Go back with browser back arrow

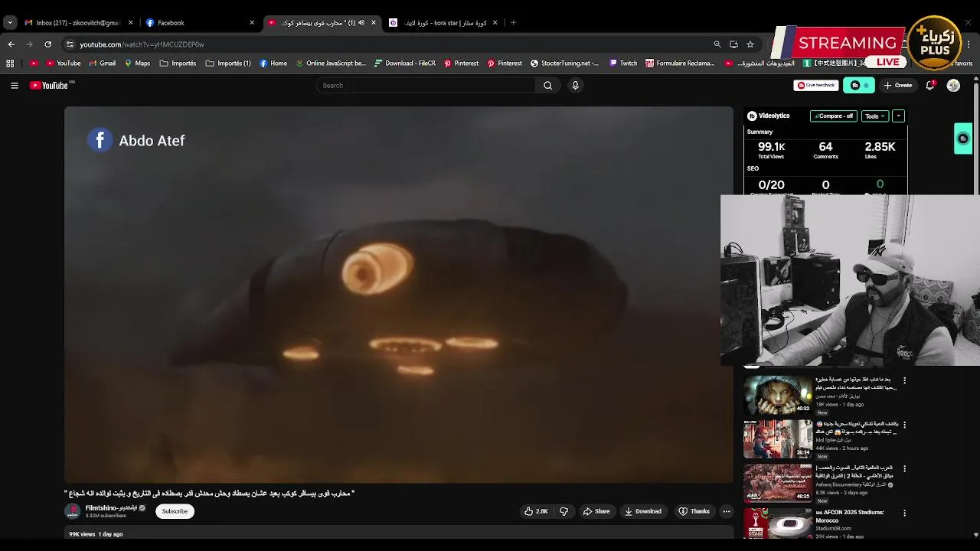[x=11, y=44]
